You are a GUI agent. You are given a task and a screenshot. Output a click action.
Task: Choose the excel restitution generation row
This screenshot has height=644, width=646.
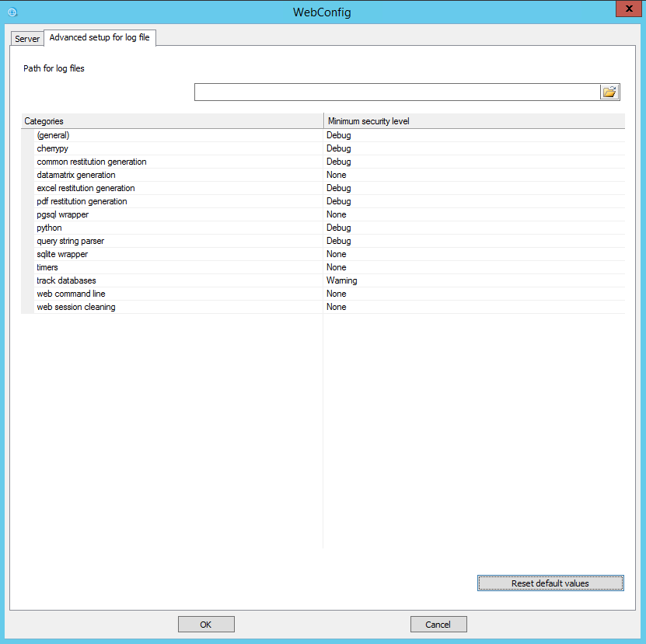[86, 188]
